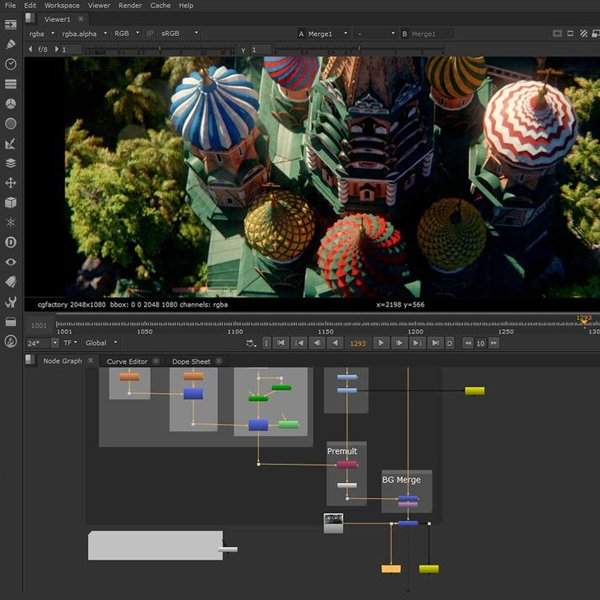Click the Viewer pane layout icon
The image size is (600, 600).
30,18
